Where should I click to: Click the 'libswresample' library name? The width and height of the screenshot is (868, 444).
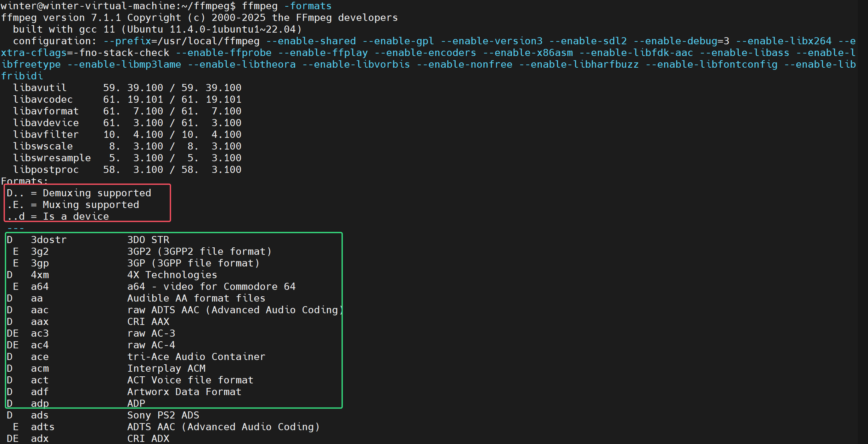click(52, 158)
